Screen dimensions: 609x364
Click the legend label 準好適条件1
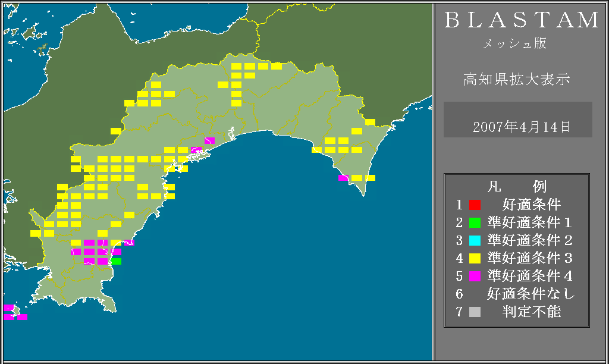point(530,222)
